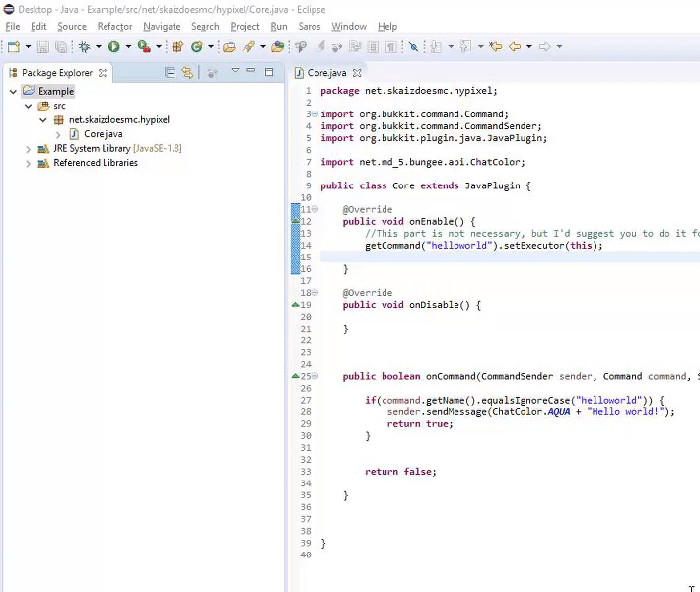Open the Debug configurations dropdown arrow

coord(99,47)
